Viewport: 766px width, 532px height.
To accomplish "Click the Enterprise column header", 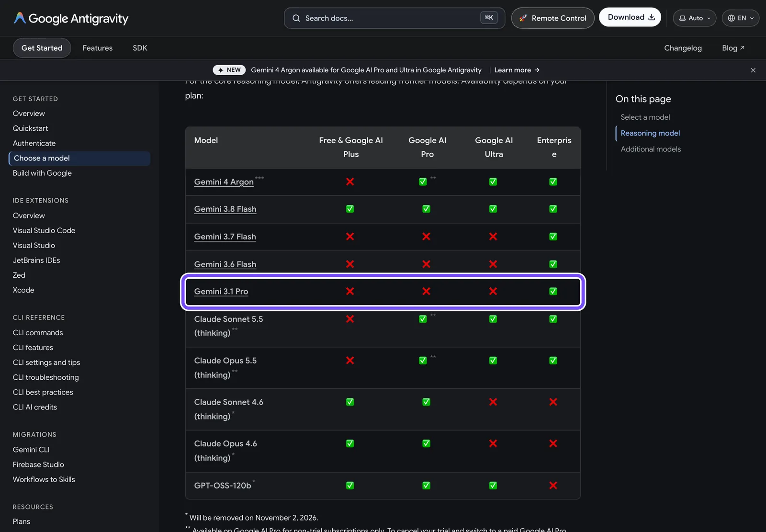I will (x=554, y=147).
